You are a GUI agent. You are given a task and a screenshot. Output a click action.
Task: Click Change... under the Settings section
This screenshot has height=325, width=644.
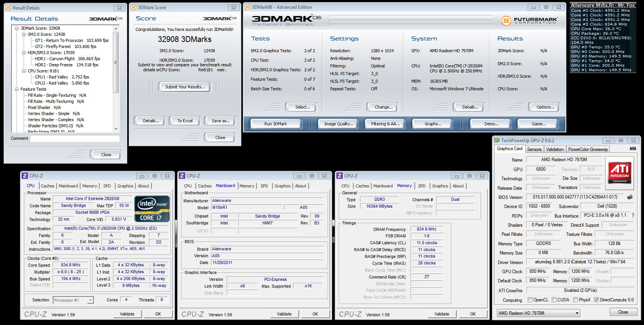tap(383, 107)
